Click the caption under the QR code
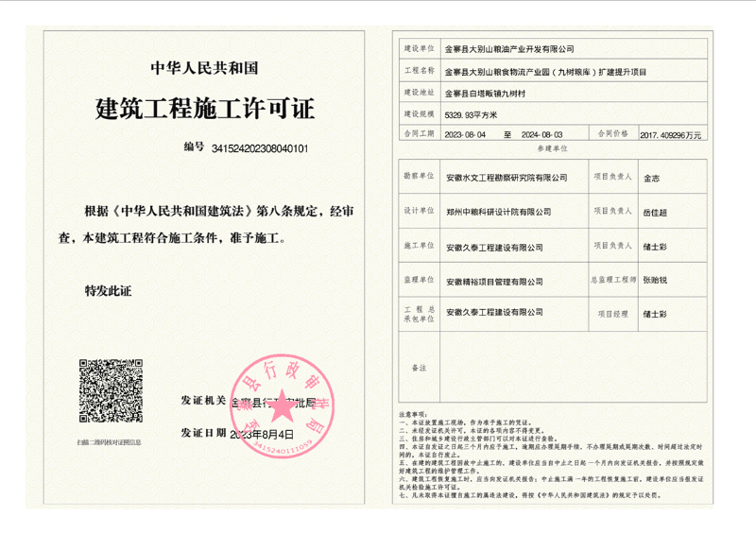The height and width of the screenshot is (534, 756). click(x=109, y=442)
